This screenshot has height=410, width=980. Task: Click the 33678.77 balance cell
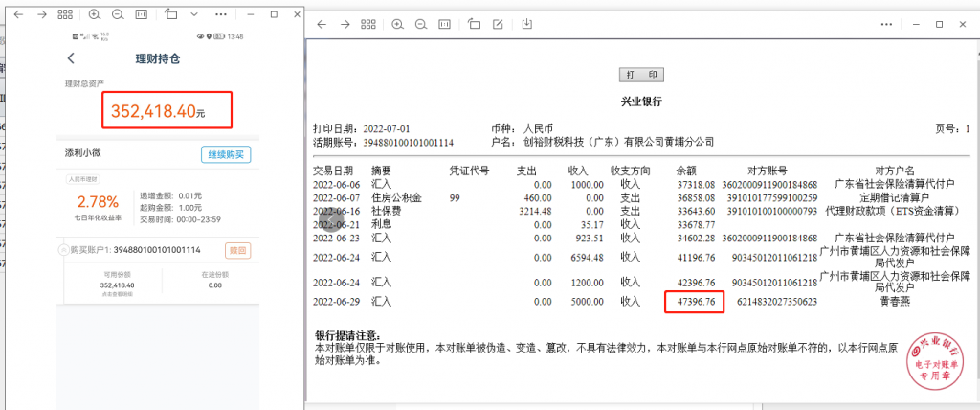[697, 224]
